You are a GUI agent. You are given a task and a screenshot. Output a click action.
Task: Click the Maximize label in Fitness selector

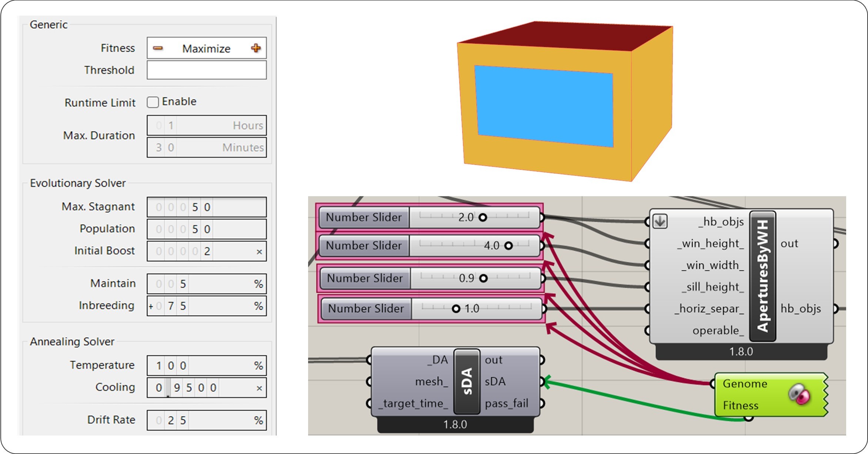click(x=206, y=48)
